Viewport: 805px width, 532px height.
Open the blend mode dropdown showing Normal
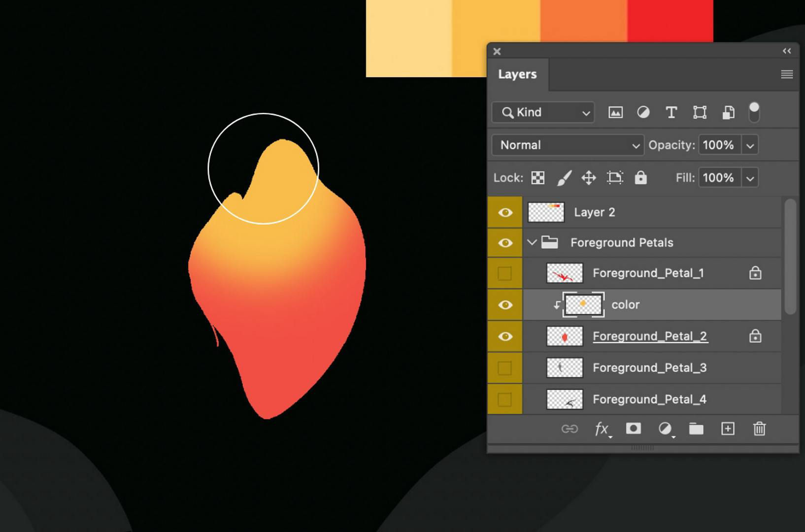(x=567, y=145)
